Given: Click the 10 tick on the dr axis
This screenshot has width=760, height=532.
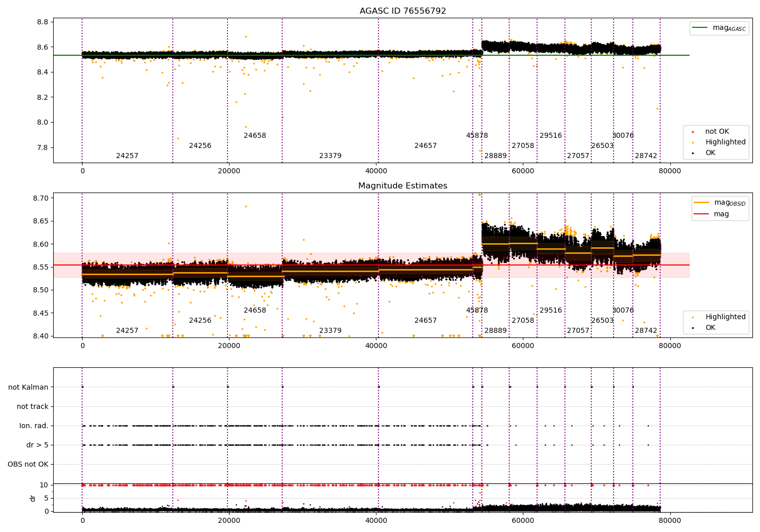Looking at the screenshot, I should tap(44, 485).
